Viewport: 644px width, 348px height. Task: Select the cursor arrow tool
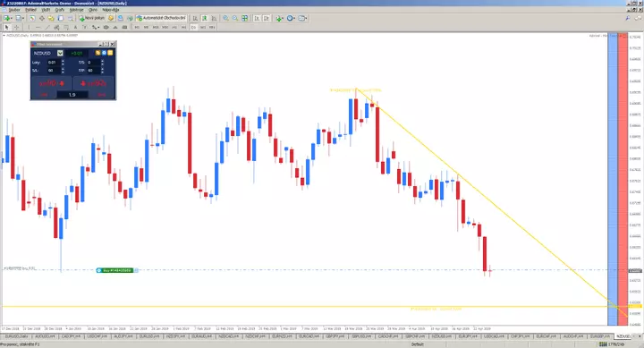click(x=6, y=27)
